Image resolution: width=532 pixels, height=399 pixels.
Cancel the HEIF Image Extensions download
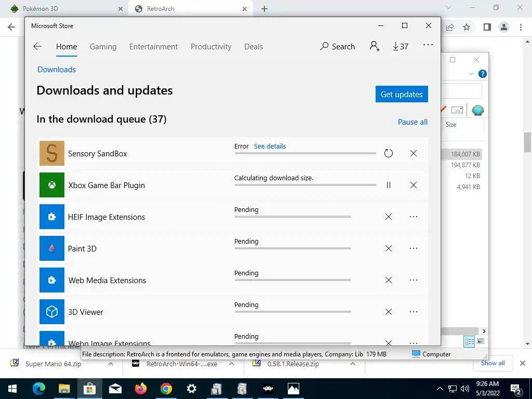pos(389,217)
